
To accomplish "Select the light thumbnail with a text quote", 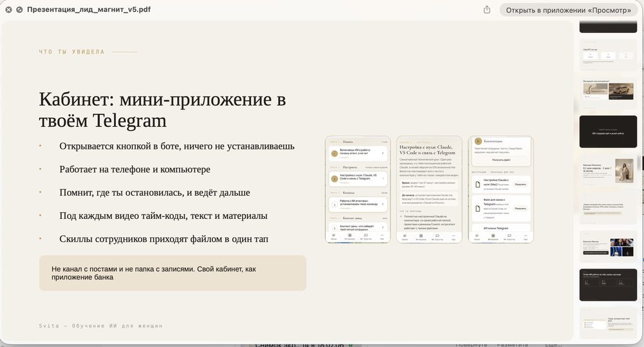I will pos(609,208).
